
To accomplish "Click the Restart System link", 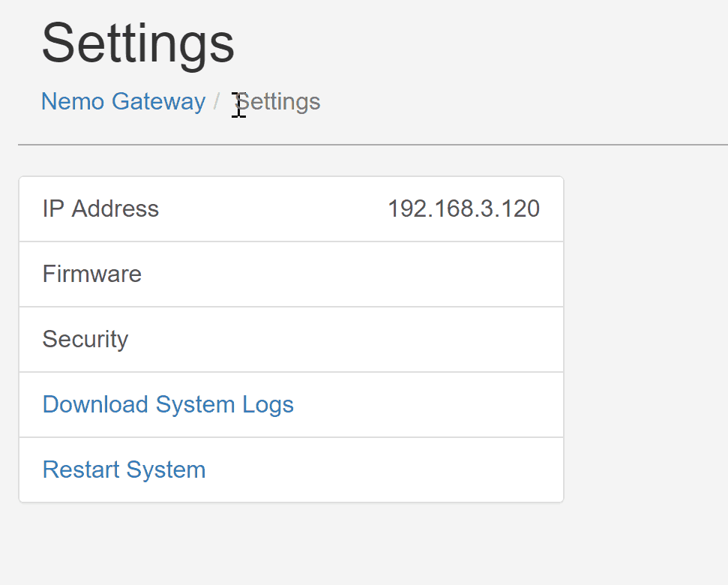I will (x=124, y=469).
